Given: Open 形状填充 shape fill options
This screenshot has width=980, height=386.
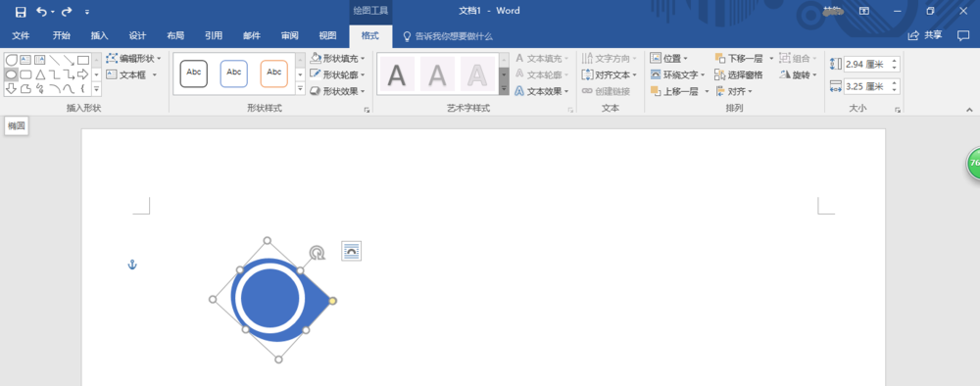Looking at the screenshot, I should [x=337, y=58].
